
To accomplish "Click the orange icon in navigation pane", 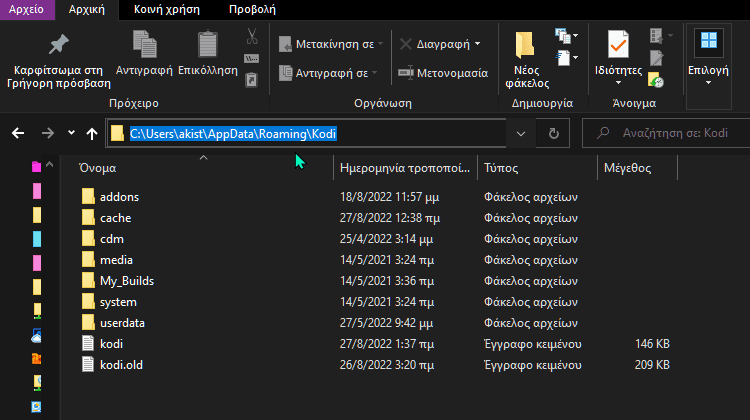I will click(36, 358).
